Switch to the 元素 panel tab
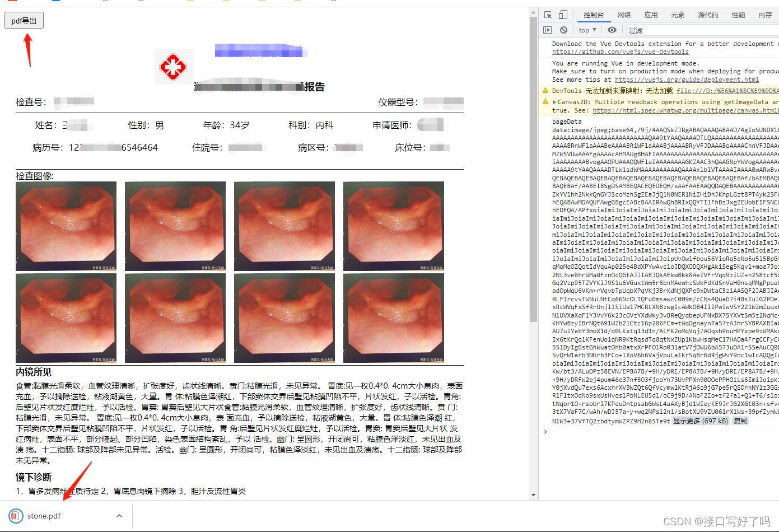This screenshot has width=779, height=532. point(678,15)
